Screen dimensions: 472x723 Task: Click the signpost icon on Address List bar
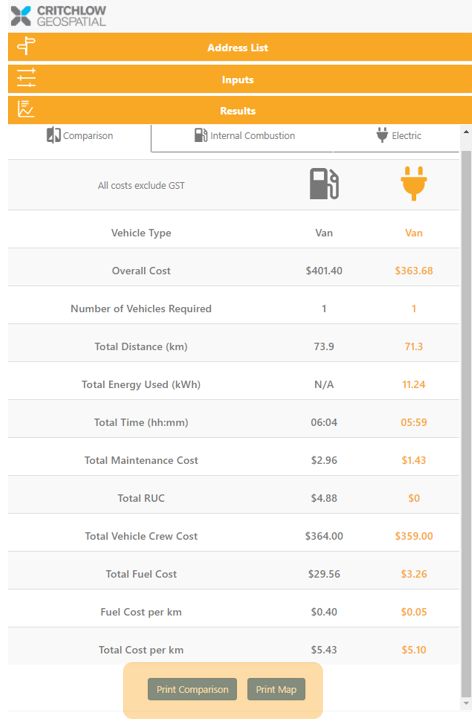pyautogui.click(x=26, y=46)
